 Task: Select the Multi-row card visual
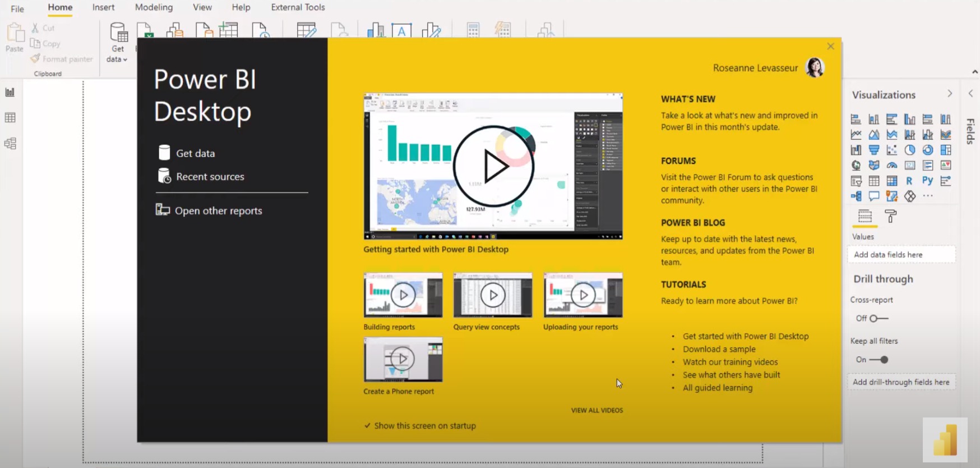click(x=927, y=165)
